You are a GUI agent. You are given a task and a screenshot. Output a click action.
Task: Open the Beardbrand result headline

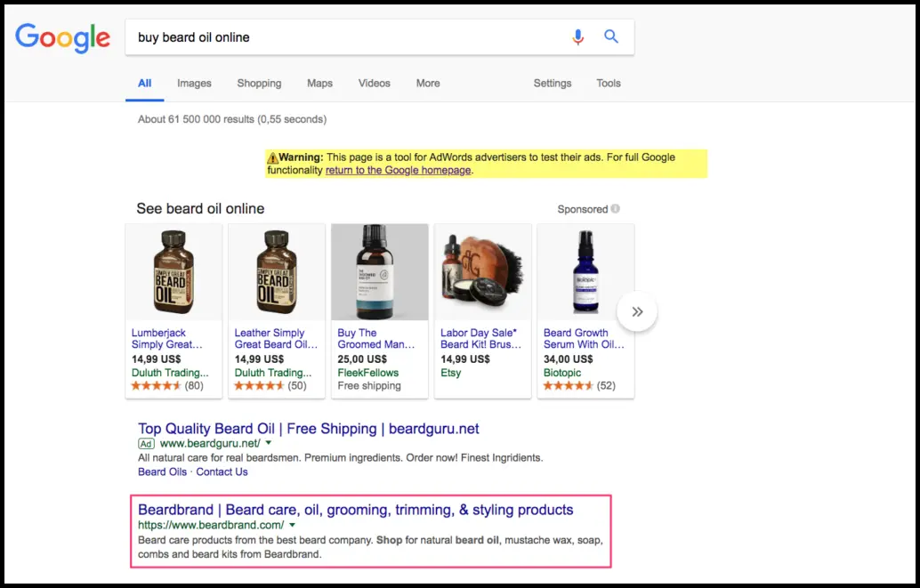(x=356, y=510)
